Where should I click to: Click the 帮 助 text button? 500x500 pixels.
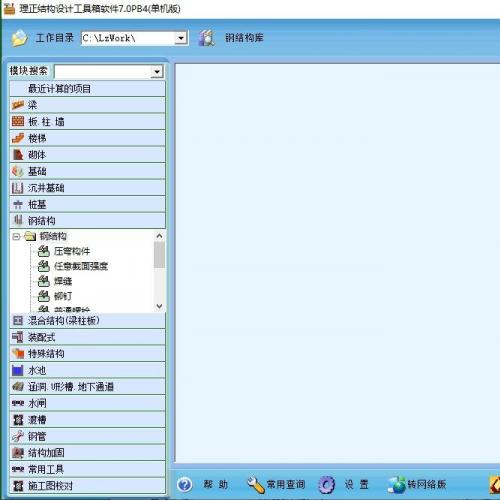[x=216, y=484]
